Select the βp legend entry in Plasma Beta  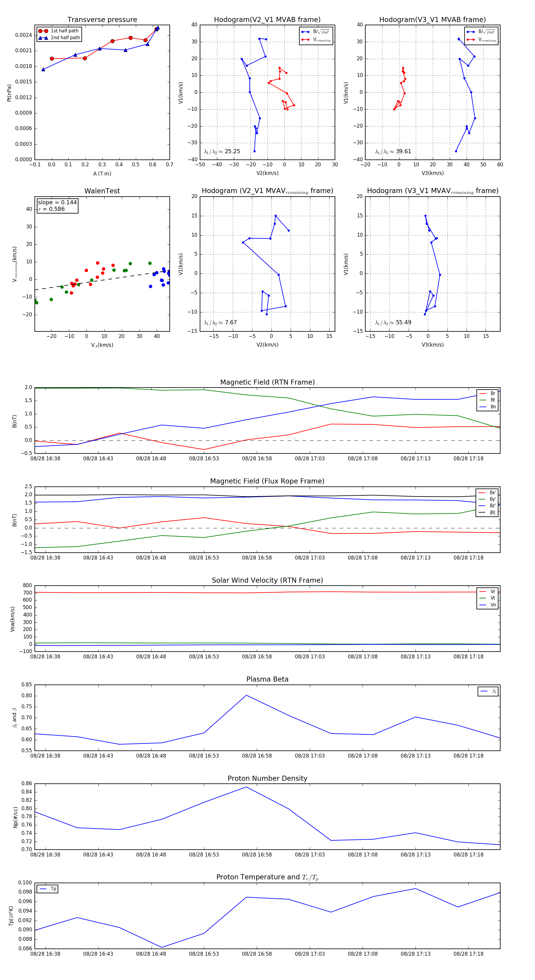click(489, 691)
